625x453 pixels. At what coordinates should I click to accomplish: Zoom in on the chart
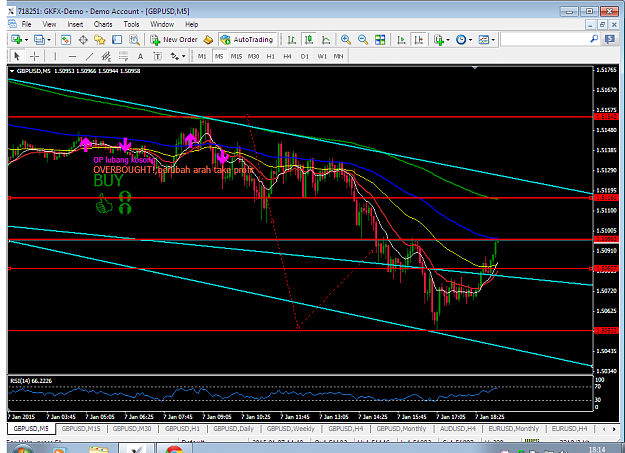pyautogui.click(x=346, y=39)
